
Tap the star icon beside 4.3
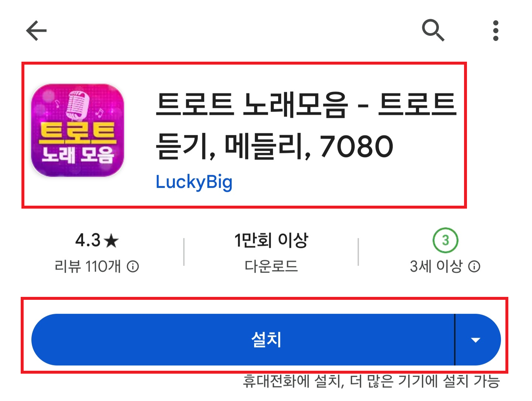click(x=111, y=241)
